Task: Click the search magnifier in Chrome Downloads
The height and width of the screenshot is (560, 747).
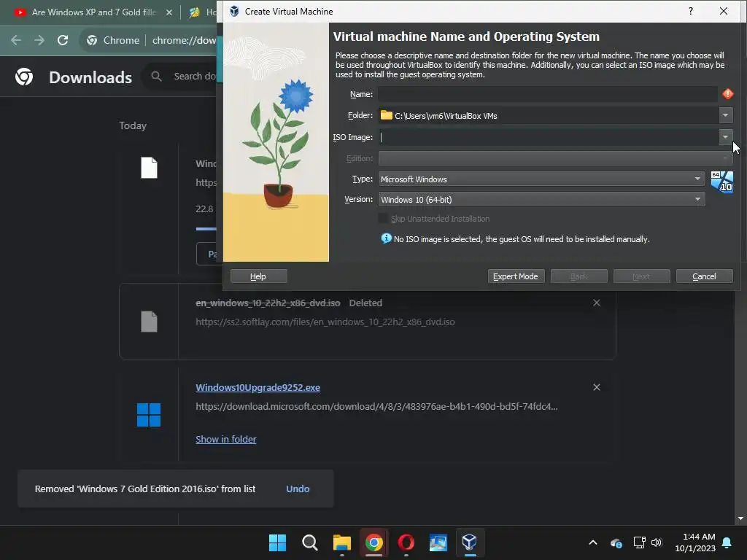Action: (156, 76)
